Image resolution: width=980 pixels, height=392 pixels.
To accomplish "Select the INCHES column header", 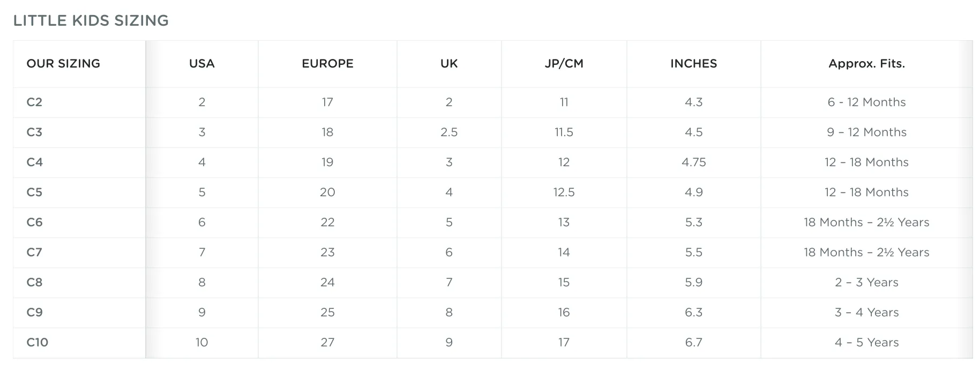I will [x=693, y=63].
